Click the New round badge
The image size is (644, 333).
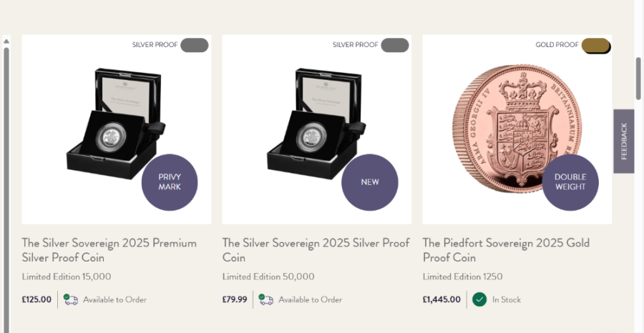(x=370, y=182)
